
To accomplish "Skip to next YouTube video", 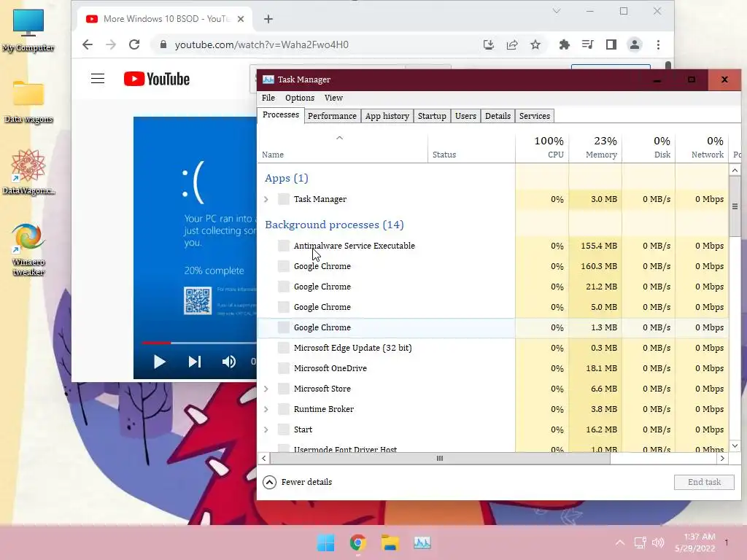I will click(x=194, y=362).
